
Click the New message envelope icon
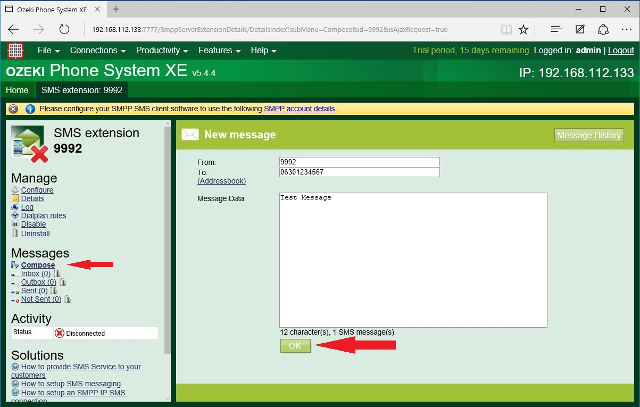click(190, 134)
